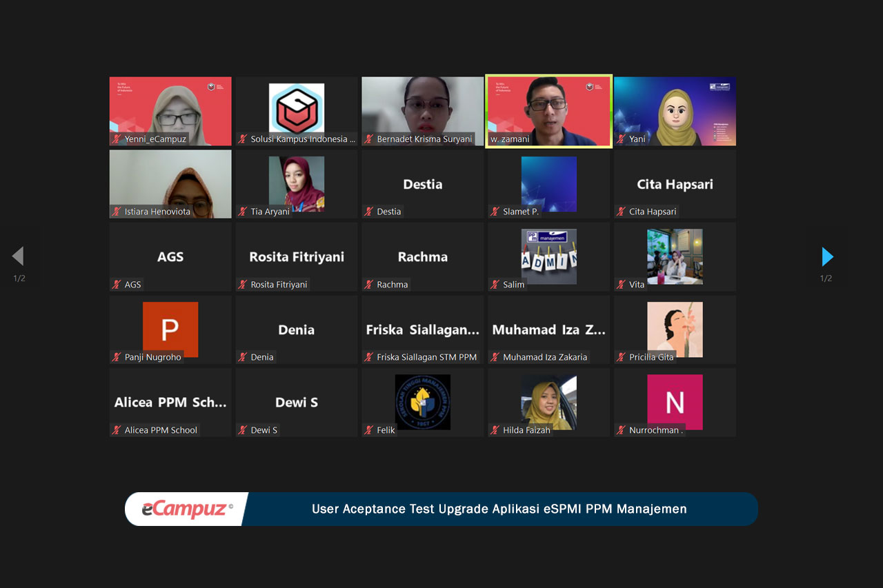The image size is (883, 588).
Task: Click muted mic icon beside Panji Nugroho
Action: tap(117, 357)
